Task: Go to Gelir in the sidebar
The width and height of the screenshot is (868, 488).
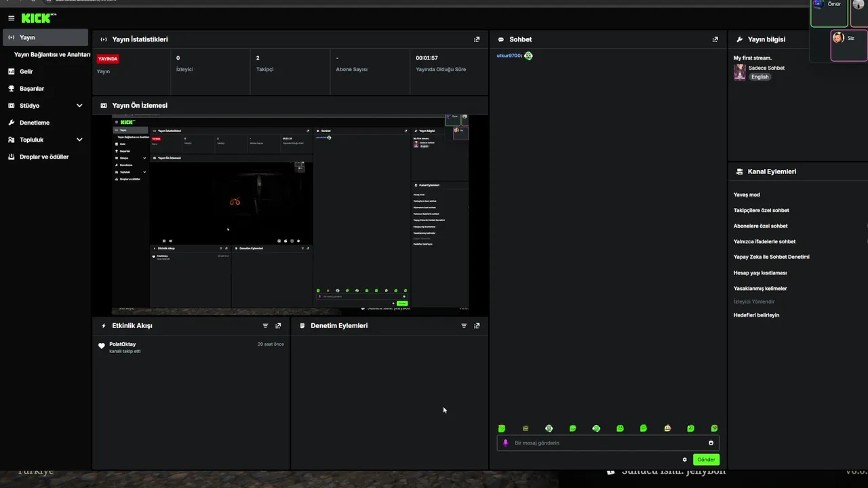Action: point(26,71)
